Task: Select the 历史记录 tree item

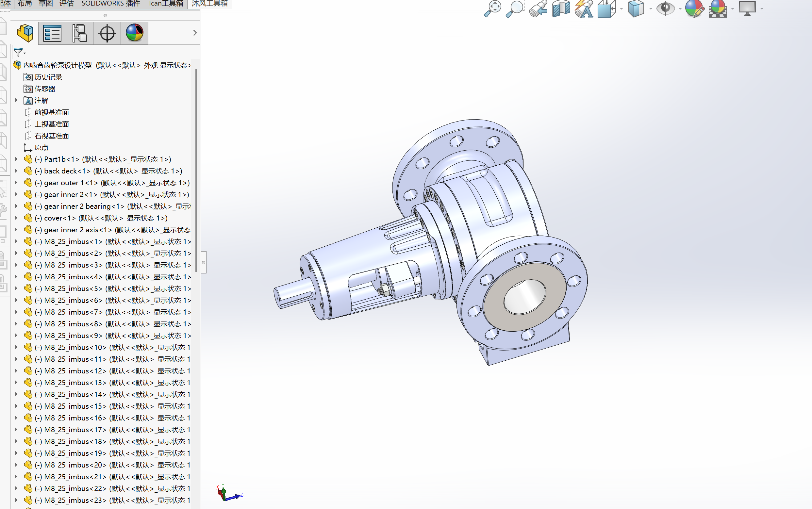Action: [x=48, y=77]
